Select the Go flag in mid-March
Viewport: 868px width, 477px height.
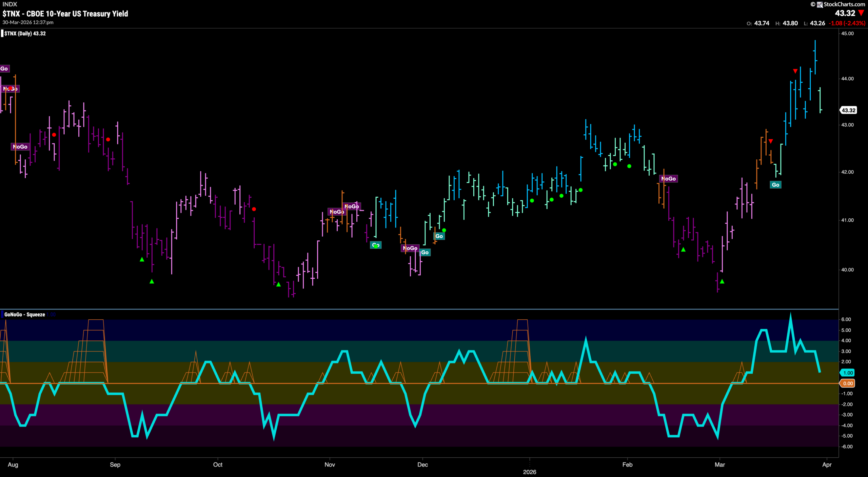[x=775, y=185]
